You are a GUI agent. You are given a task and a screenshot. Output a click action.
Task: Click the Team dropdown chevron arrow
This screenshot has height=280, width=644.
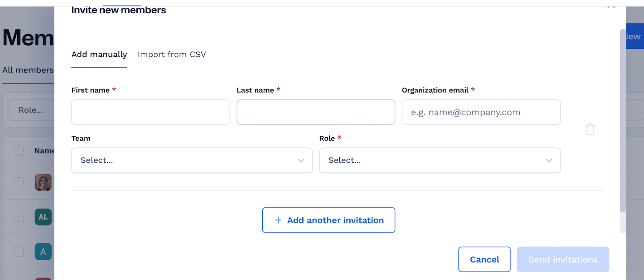[301, 160]
